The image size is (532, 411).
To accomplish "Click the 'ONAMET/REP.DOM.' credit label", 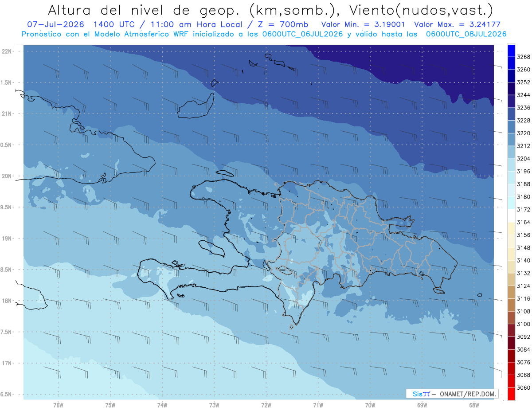I will pyautogui.click(x=467, y=393).
